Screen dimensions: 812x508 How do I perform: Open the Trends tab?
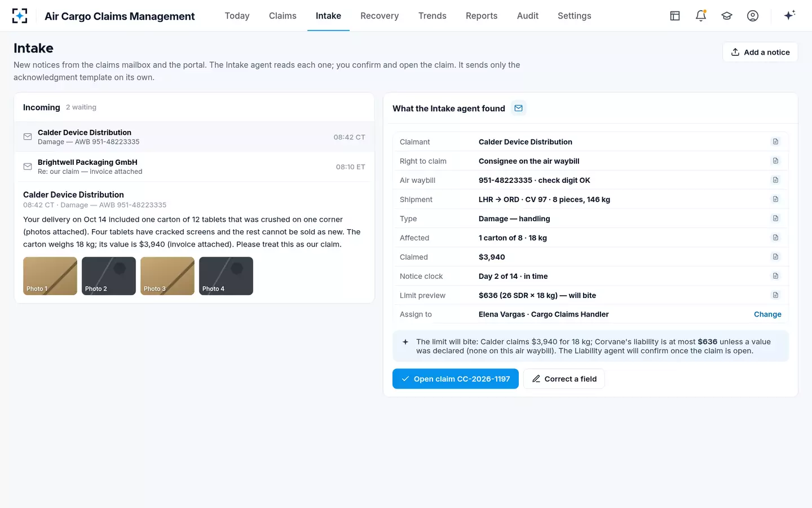[x=433, y=16]
